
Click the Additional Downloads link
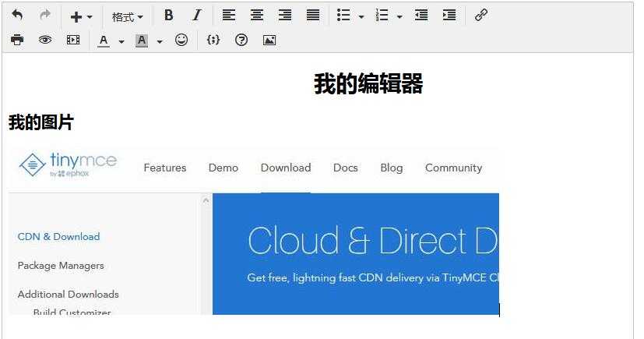pos(69,295)
